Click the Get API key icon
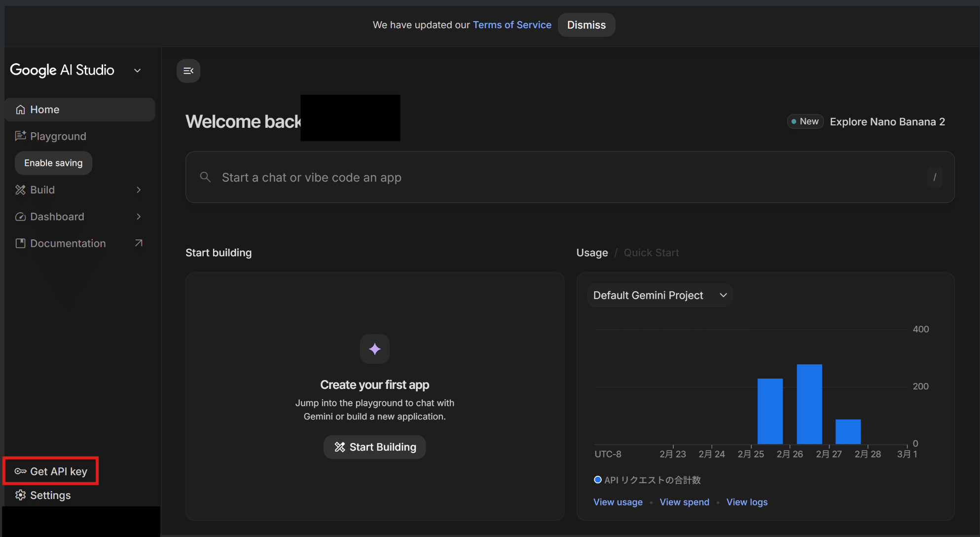 (20, 471)
